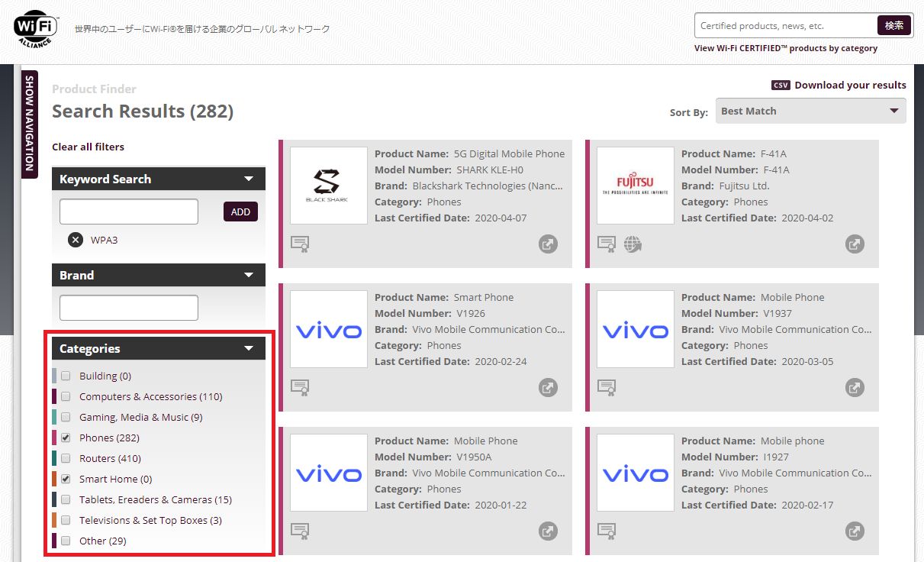Image resolution: width=924 pixels, height=562 pixels.
Task: Open external link for SHARK KLE-H0 card
Action: (548, 244)
